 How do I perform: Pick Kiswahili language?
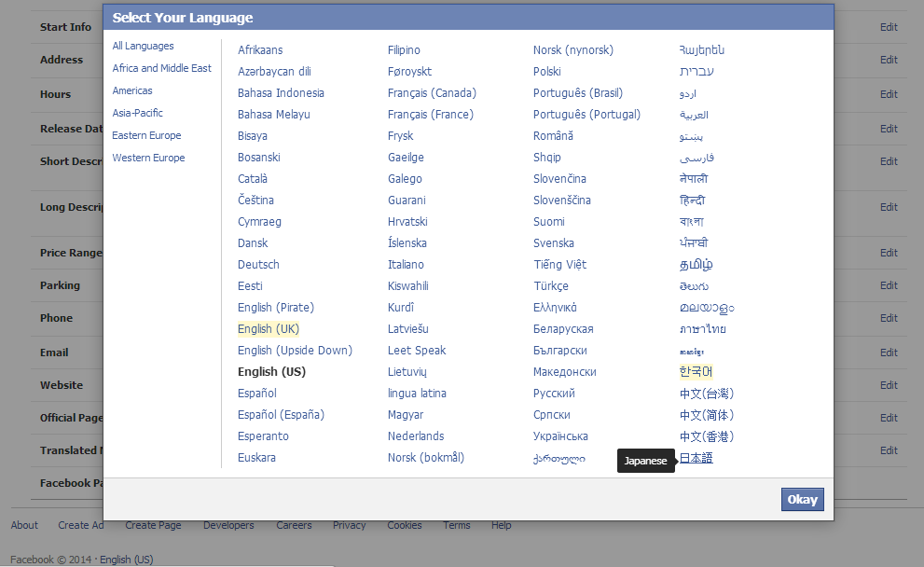[x=407, y=286]
